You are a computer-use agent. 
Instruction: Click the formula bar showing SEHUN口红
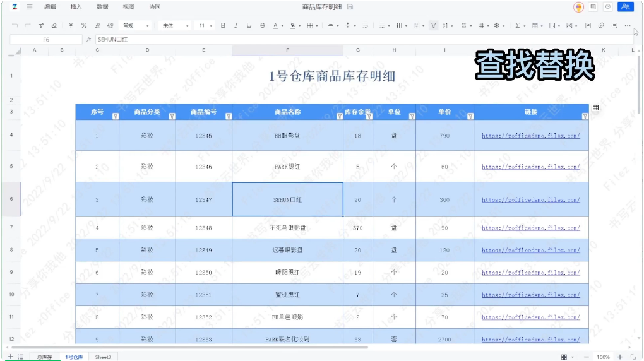tap(364, 39)
